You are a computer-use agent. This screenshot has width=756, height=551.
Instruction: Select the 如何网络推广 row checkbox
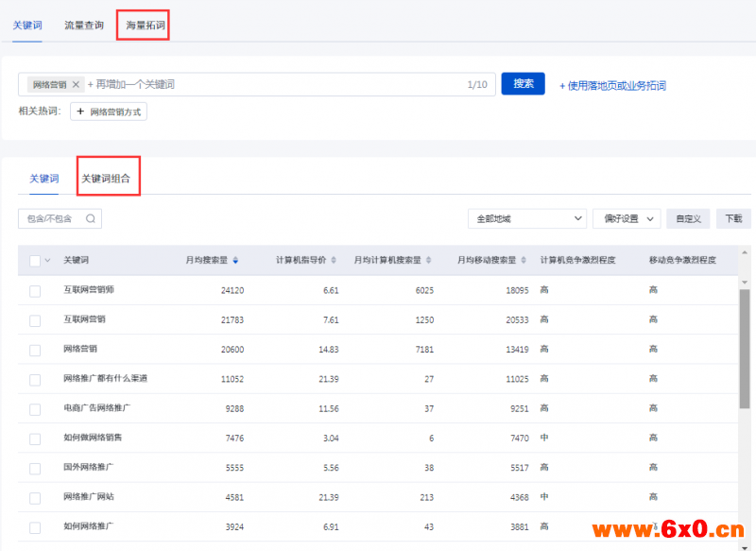click(35, 528)
